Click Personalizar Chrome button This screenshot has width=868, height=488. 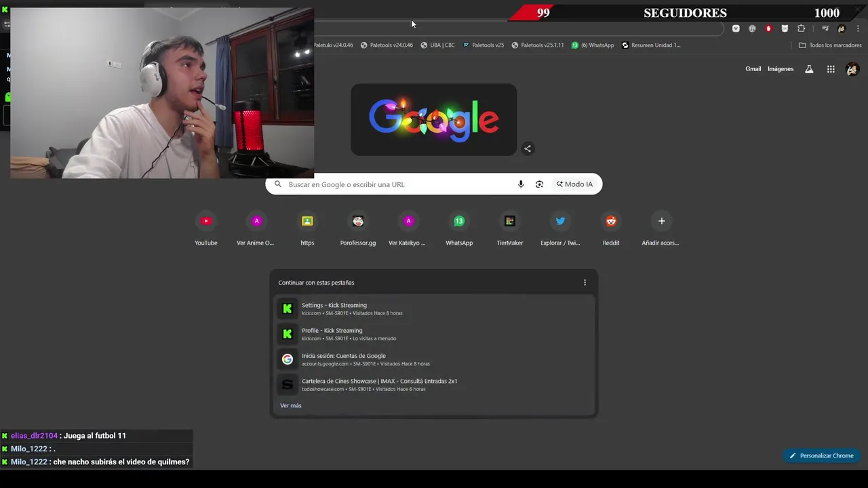click(x=821, y=455)
